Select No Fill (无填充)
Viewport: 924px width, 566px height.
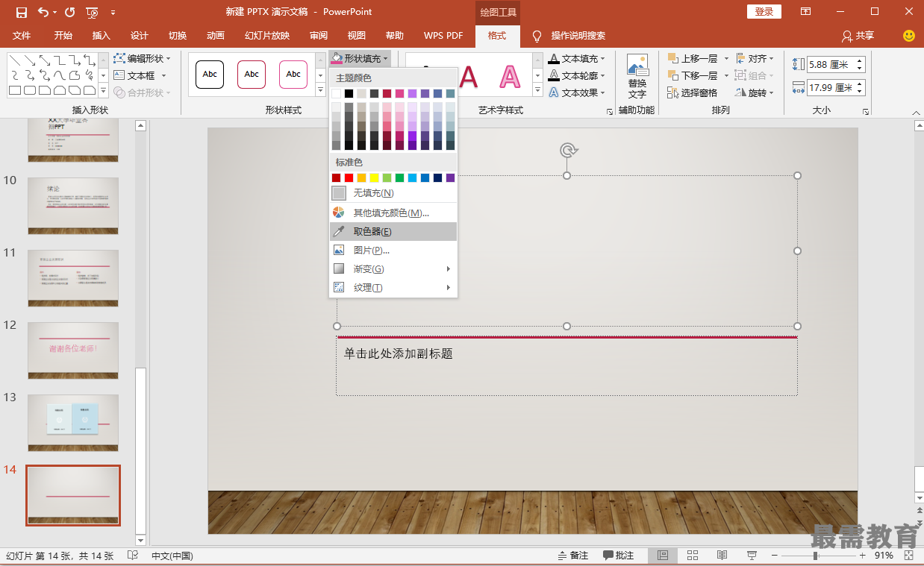393,193
